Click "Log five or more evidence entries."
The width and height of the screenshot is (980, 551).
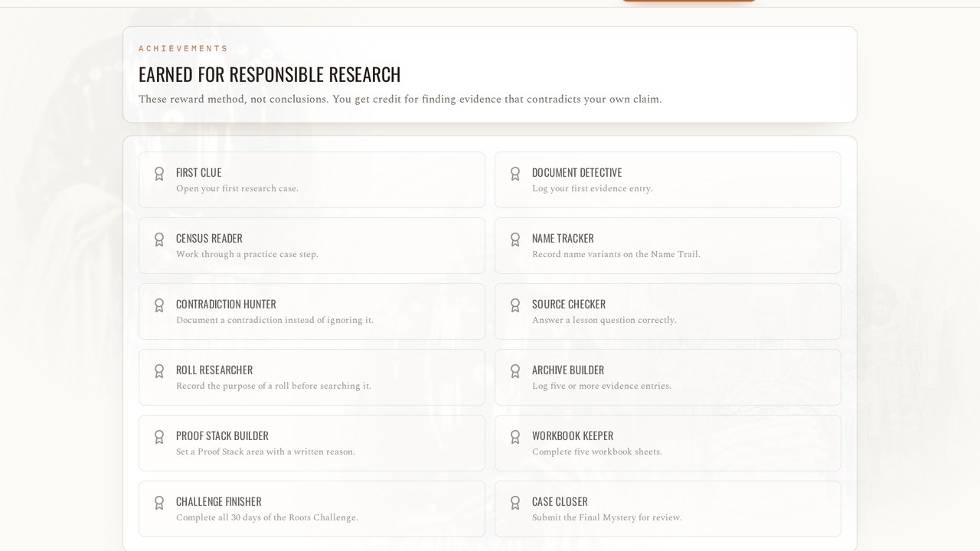(x=602, y=386)
